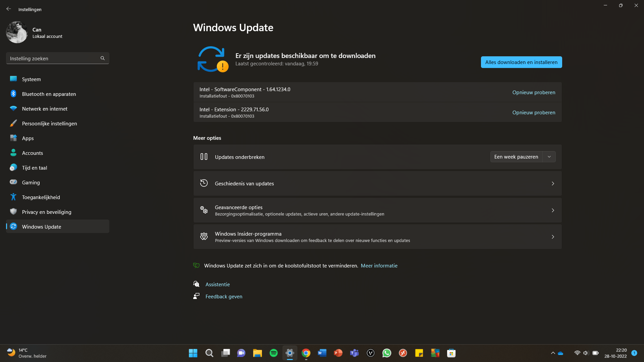Open File Explorer from taskbar

(257, 353)
